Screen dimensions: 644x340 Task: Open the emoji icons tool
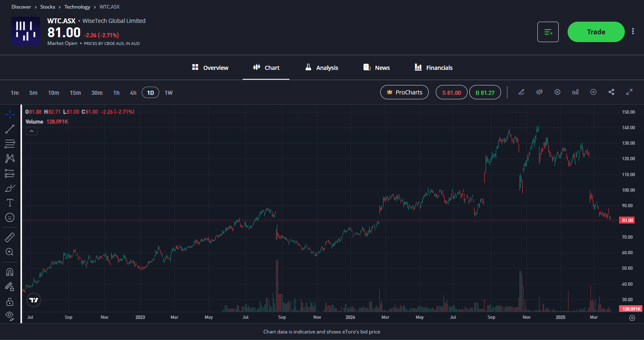10,217
